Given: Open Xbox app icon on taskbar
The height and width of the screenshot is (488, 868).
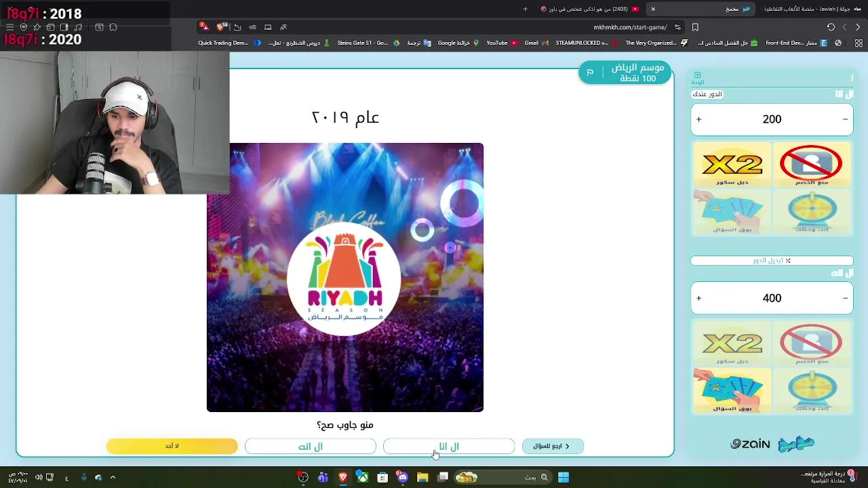Looking at the screenshot, I should tap(363, 477).
